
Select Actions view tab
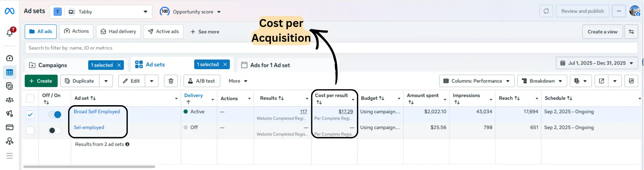[76, 32]
